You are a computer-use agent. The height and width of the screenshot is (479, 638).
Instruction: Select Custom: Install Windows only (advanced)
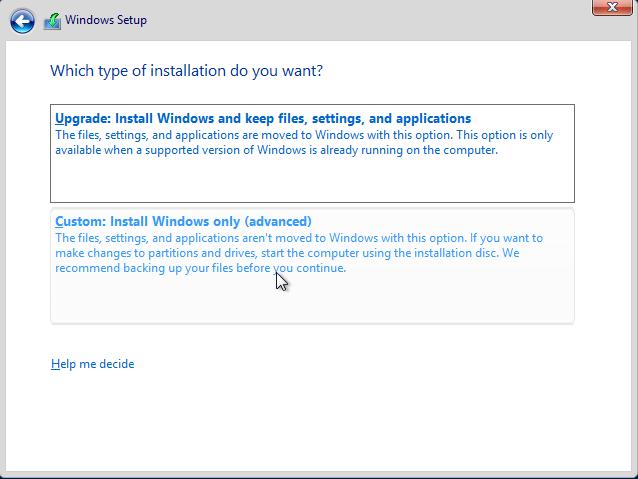(x=312, y=266)
